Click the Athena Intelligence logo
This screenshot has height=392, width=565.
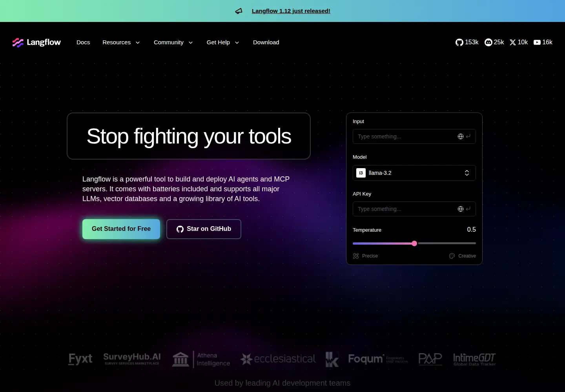point(201,359)
